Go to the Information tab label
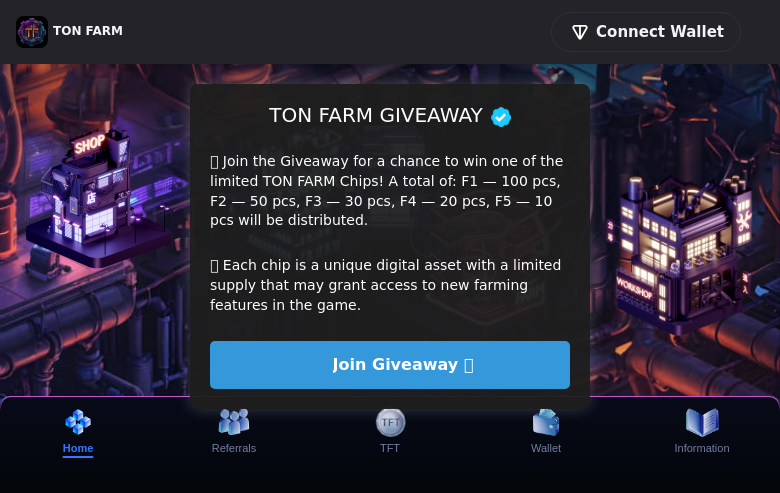The image size is (780, 493). point(702,448)
